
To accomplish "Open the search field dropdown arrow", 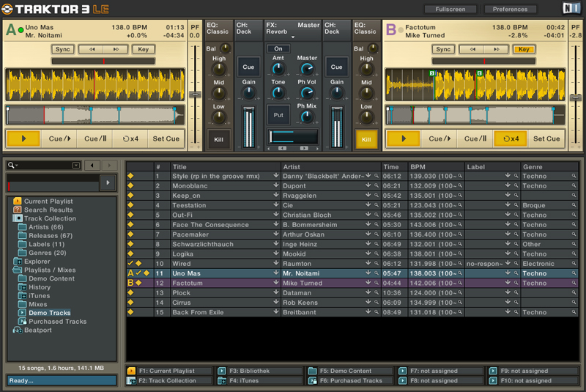I will coord(75,166).
